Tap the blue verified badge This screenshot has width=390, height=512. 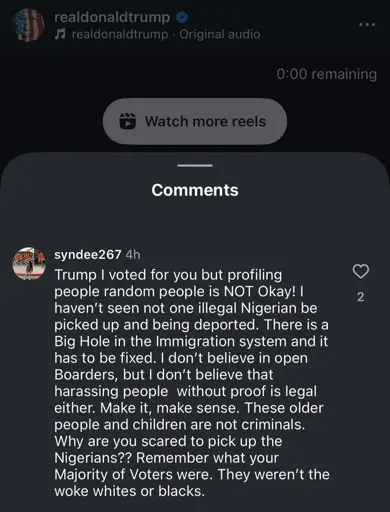(182, 17)
